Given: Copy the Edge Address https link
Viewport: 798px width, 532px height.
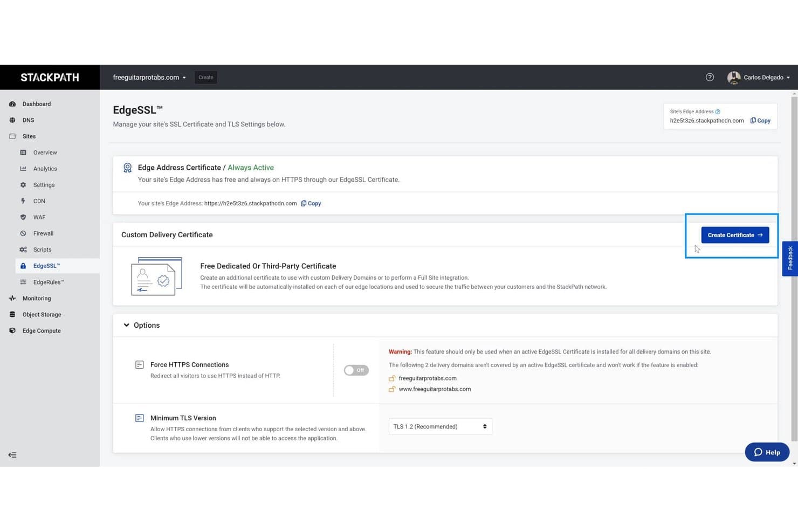Looking at the screenshot, I should [311, 203].
